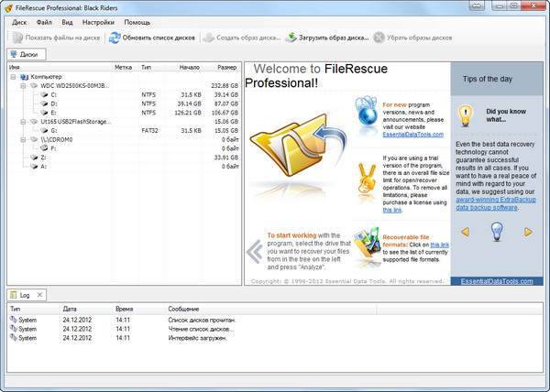Show next tip with right arrow

(x=528, y=232)
